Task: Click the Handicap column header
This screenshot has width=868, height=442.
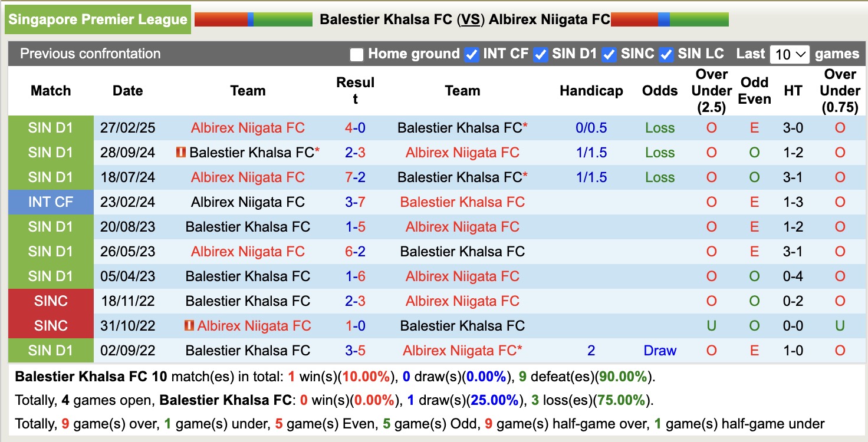Action: (x=591, y=90)
